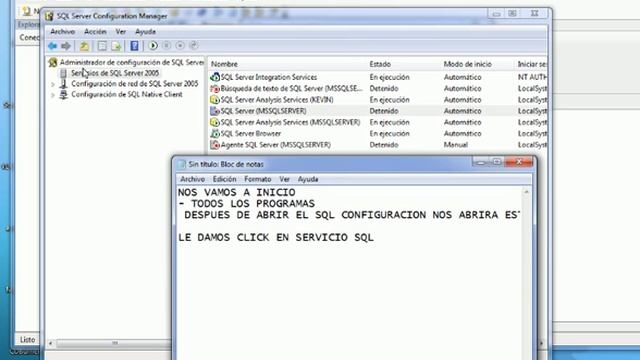Viewport: 640px width, 360px height.
Task: Open the Ayuda menu in Bloc de notas
Action: click(x=308, y=179)
